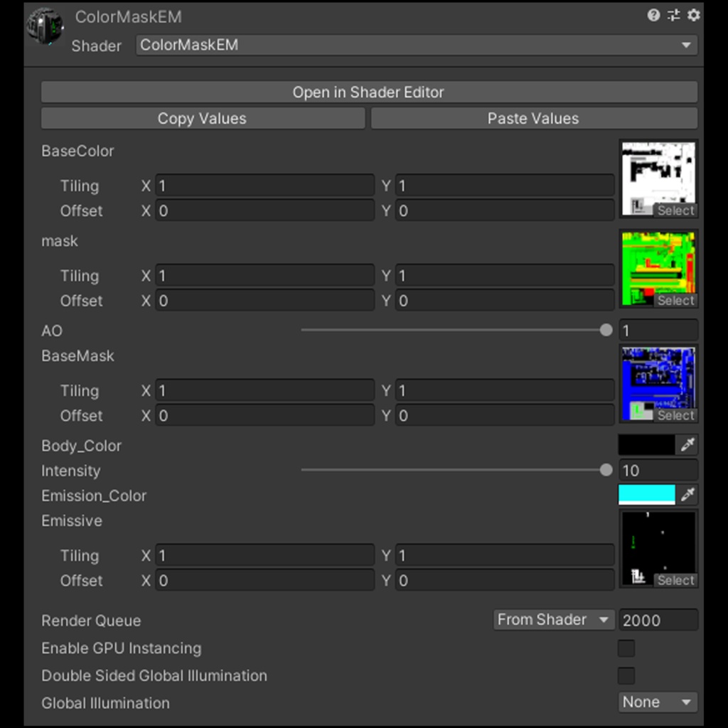This screenshot has height=728, width=728.
Task: Click the AO value field
Action: pos(658,331)
